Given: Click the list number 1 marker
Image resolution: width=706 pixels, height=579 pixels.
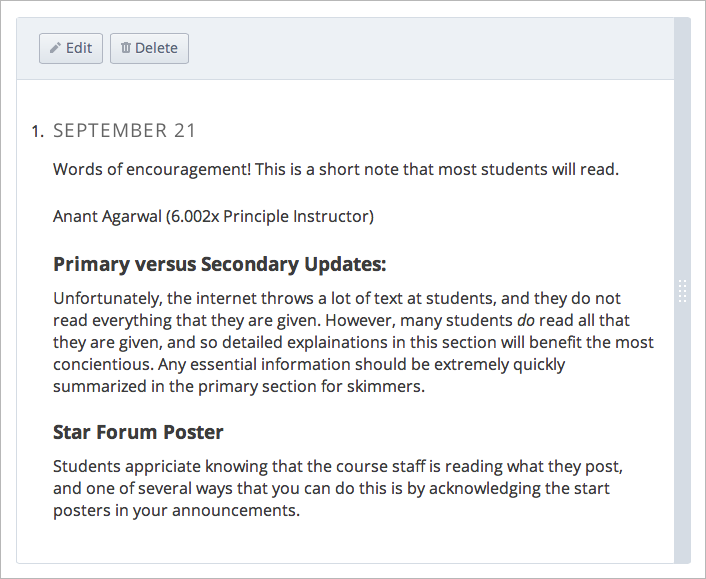Looking at the screenshot, I should click(37, 131).
